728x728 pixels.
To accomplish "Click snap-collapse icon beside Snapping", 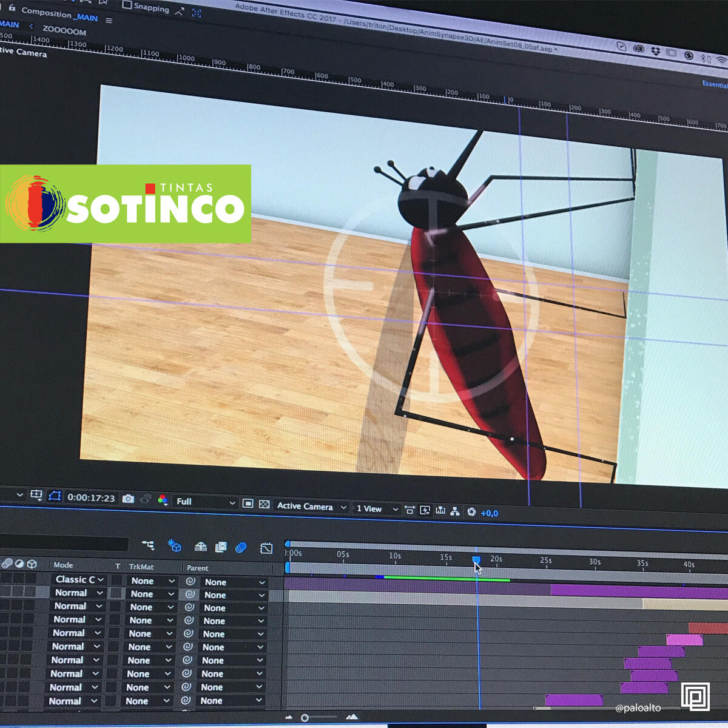I will (x=179, y=11).
